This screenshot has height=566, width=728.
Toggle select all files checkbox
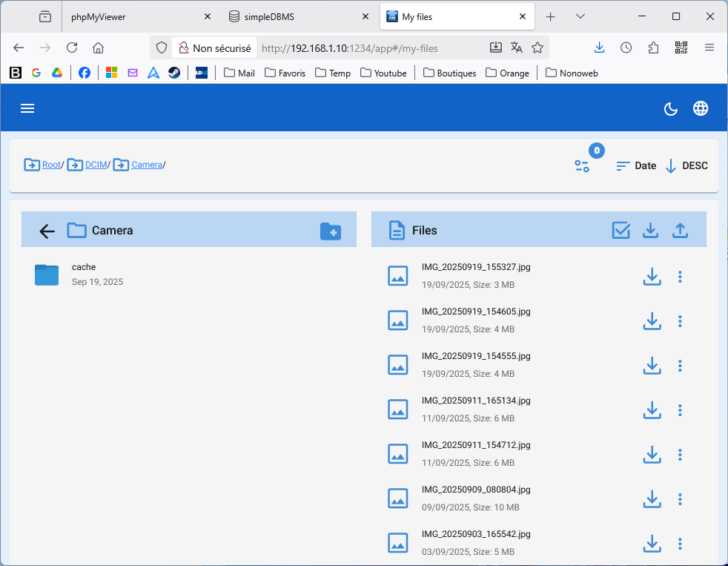coord(621,231)
